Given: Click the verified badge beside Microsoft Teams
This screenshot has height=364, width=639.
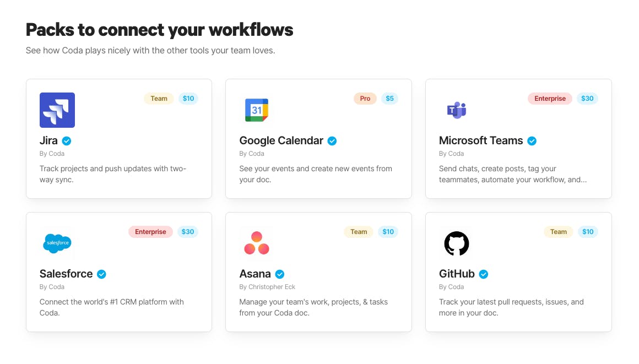Looking at the screenshot, I should (x=532, y=140).
